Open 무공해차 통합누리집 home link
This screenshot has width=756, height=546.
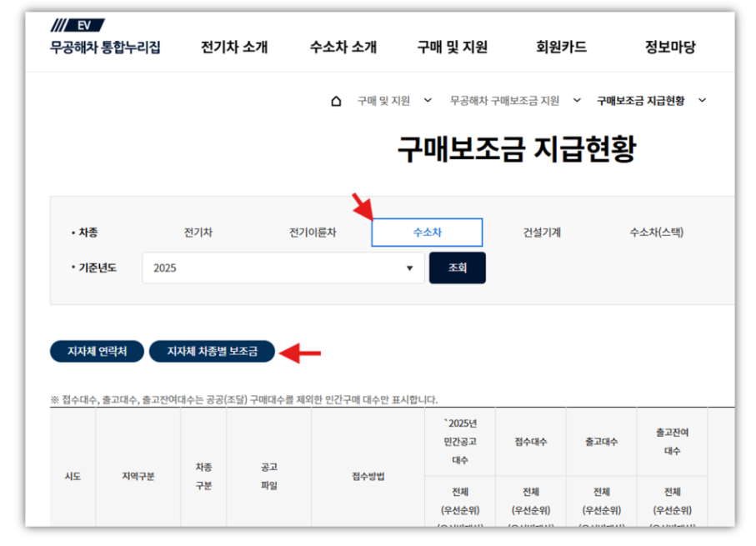tap(105, 48)
